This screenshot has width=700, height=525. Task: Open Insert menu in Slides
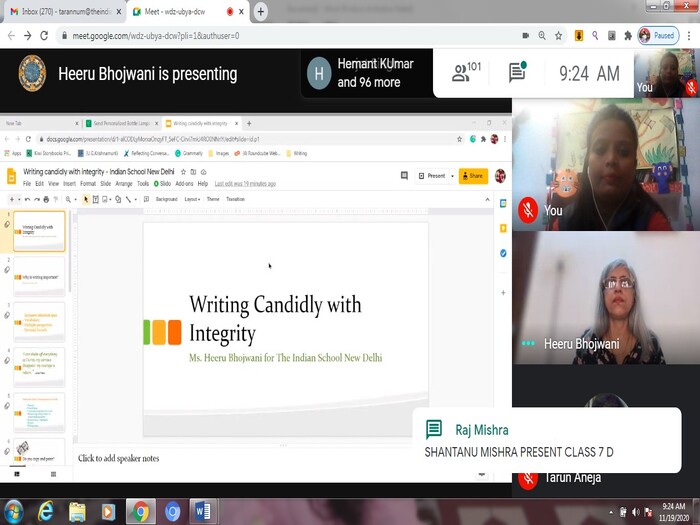point(69,183)
